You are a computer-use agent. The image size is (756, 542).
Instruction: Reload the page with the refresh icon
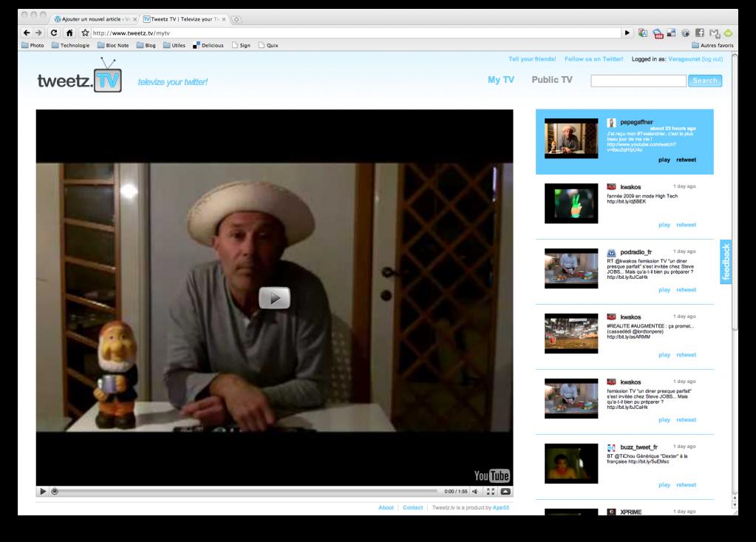(54, 33)
